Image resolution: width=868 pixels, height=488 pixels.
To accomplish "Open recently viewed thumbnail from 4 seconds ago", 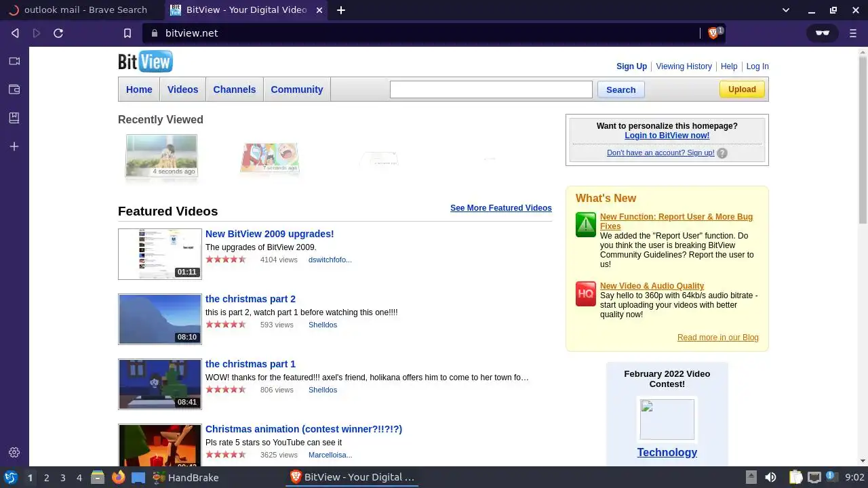I will pos(161,156).
